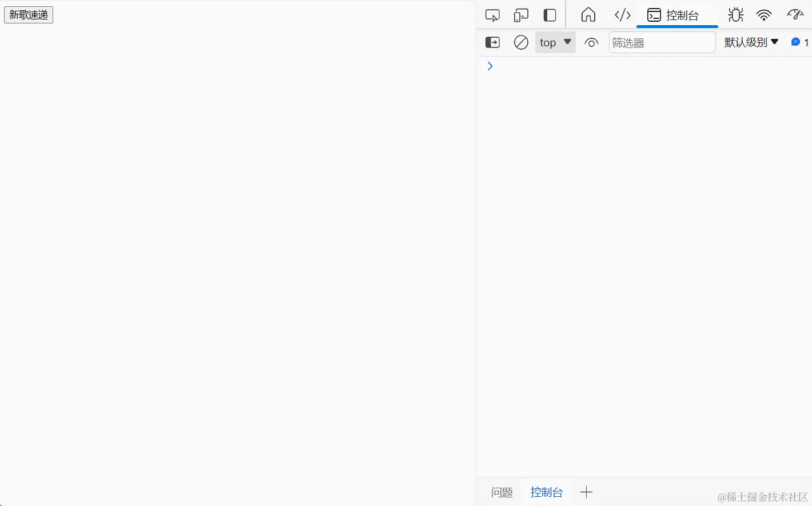Screen dimensions: 812x506
Task: Create a live expression with eye icon
Action: 591,42
